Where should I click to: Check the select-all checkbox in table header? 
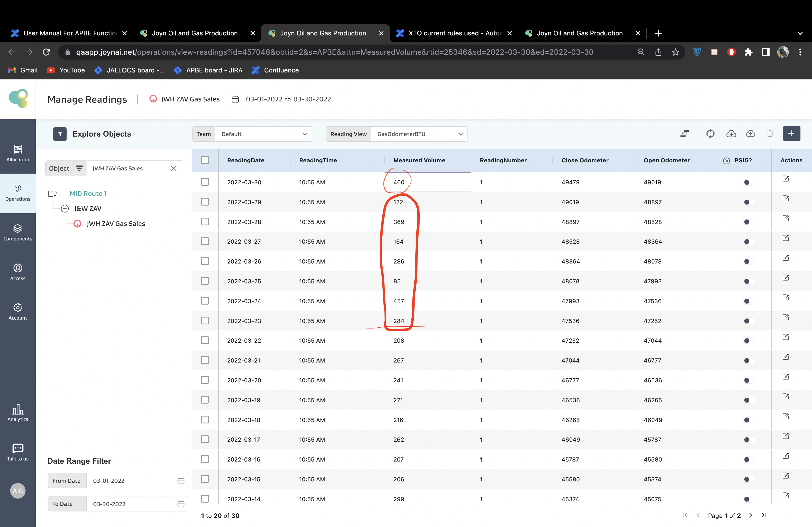(205, 160)
